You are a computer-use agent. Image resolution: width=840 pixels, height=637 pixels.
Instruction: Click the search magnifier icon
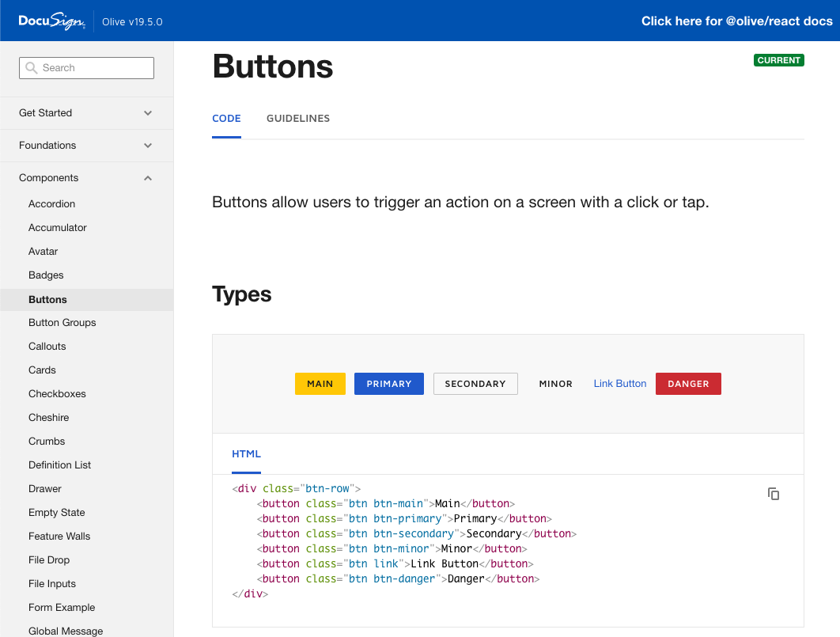pyautogui.click(x=32, y=68)
